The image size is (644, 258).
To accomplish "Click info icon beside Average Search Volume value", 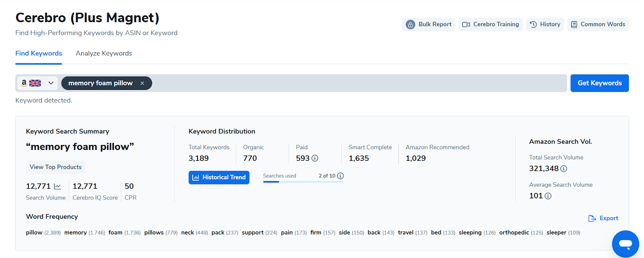I will click(x=548, y=196).
